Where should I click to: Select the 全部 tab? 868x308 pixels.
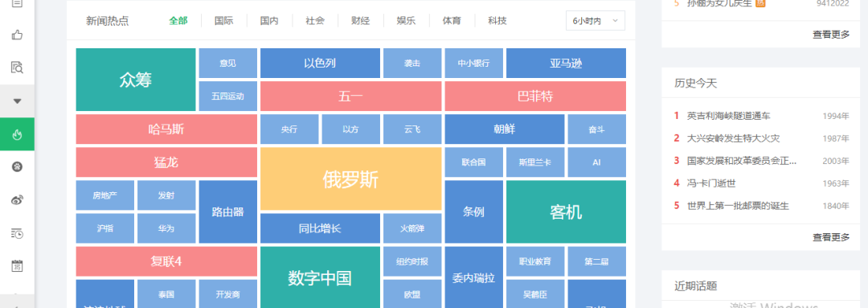coord(178,21)
